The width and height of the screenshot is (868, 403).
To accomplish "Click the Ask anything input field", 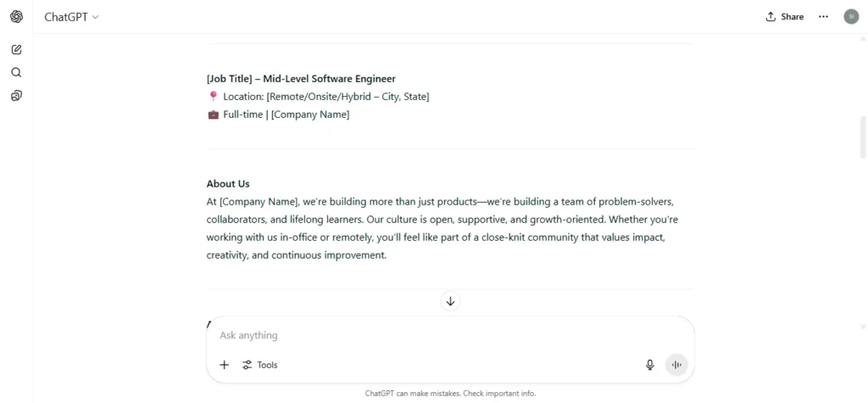I will (451, 335).
